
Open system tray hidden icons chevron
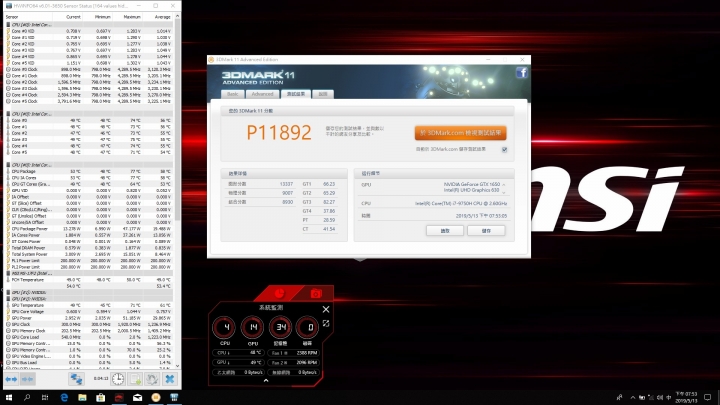[633, 398]
